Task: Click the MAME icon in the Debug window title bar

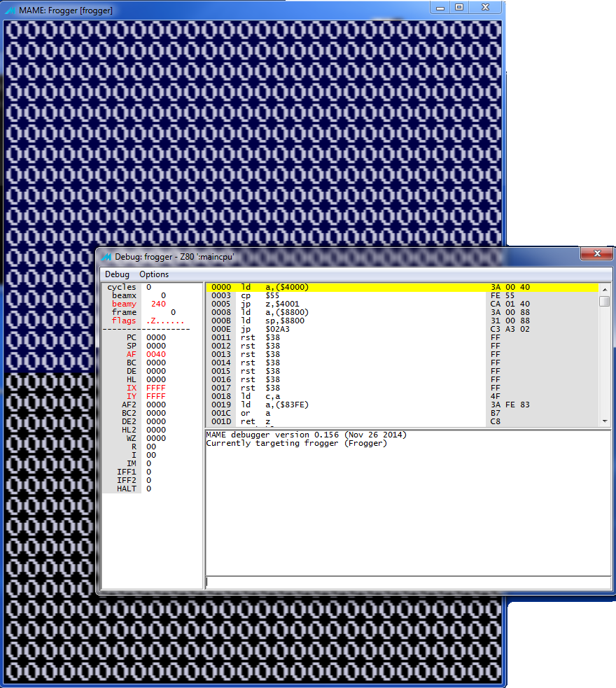Action: [x=106, y=257]
